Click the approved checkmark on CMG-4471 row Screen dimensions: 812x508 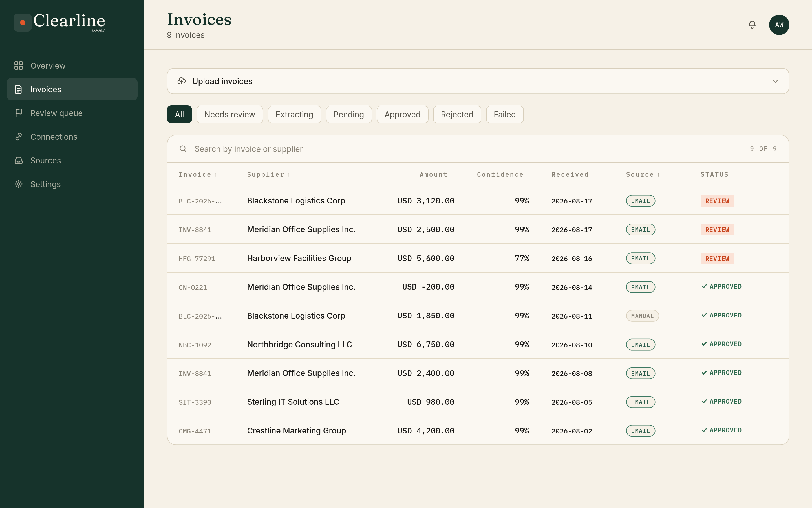coord(704,430)
